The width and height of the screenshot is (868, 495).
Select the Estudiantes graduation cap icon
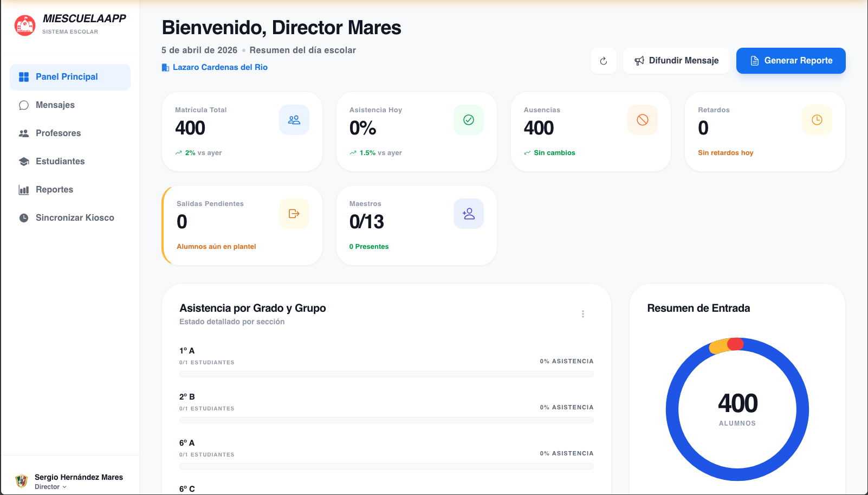(24, 161)
